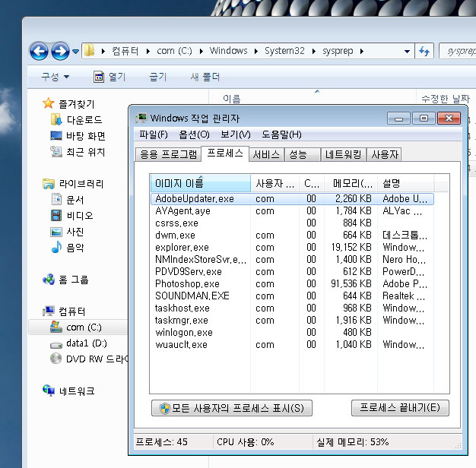Select the AdobeUpdater.exe process row

click(292, 198)
